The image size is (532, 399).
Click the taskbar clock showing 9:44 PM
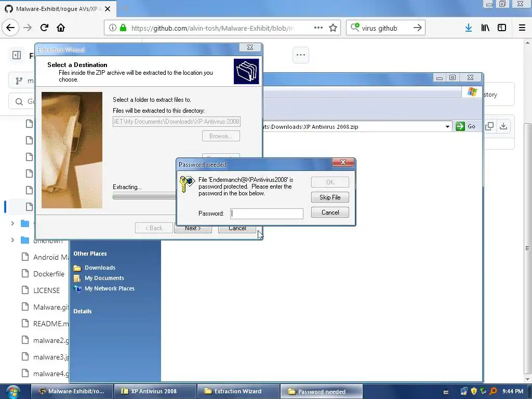[x=512, y=391]
